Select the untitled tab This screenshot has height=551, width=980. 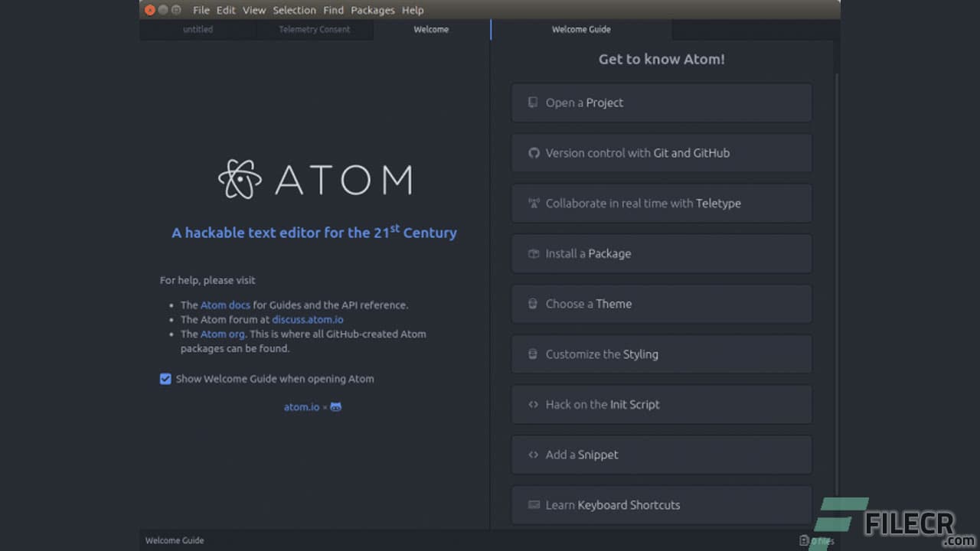[x=197, y=29]
